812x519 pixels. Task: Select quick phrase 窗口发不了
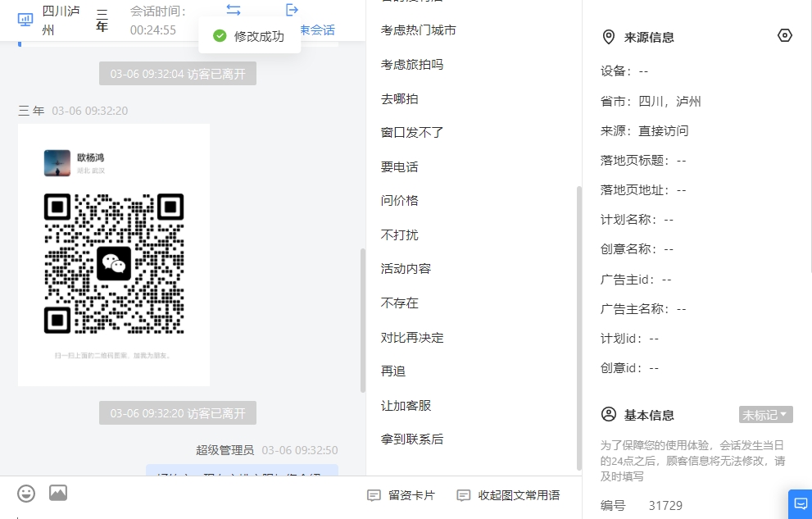(x=412, y=133)
